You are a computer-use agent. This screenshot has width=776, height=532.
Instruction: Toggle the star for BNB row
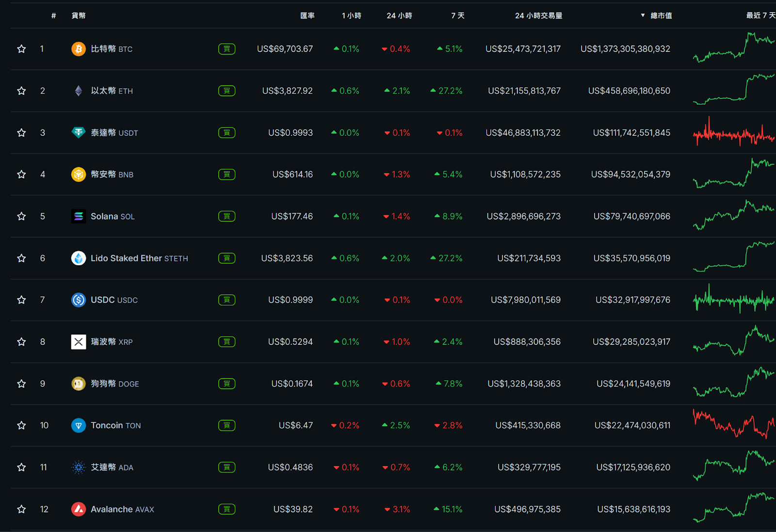click(21, 174)
